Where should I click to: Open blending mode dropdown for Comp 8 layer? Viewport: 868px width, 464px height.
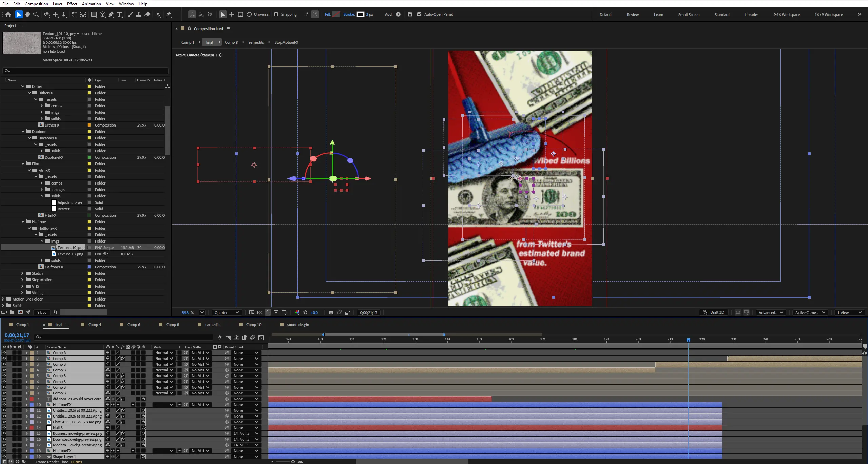click(164, 353)
